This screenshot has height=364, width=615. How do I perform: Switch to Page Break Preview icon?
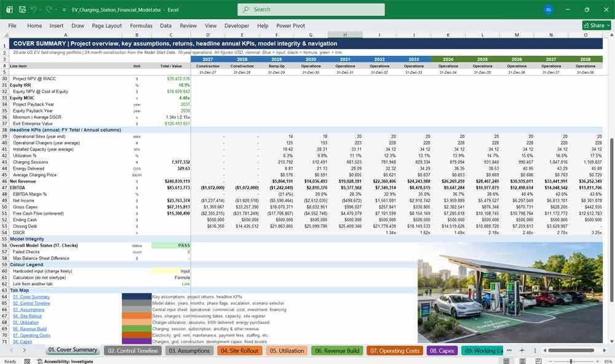tap(539, 361)
